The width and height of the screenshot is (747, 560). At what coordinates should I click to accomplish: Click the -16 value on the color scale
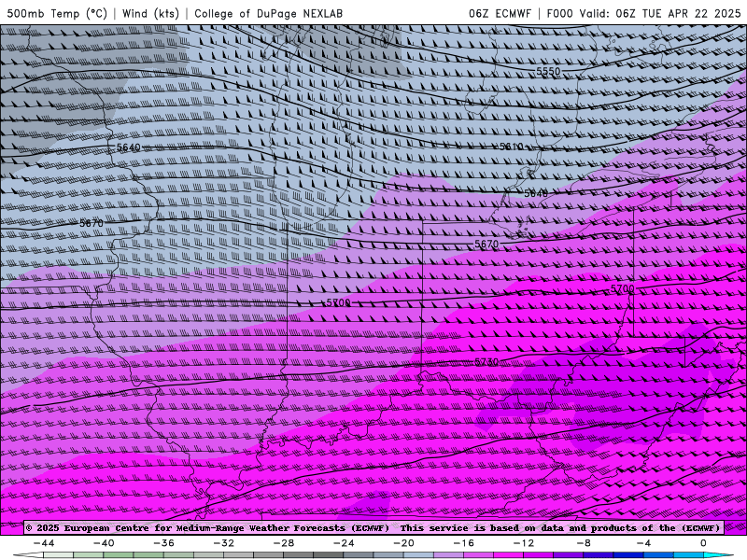(x=463, y=543)
